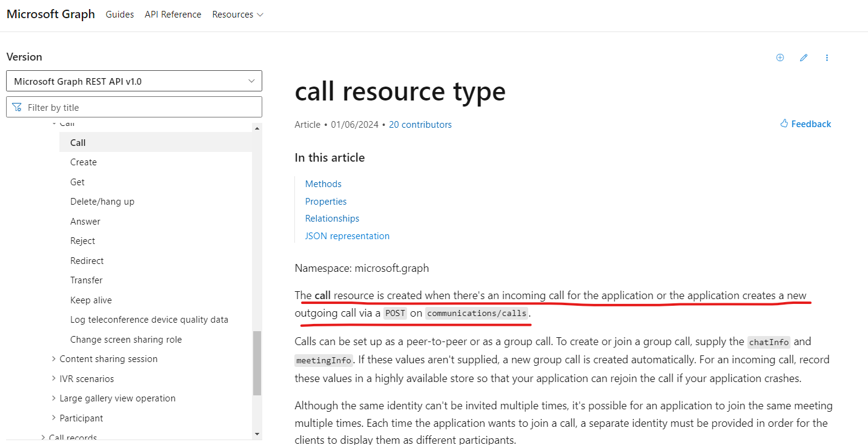Click the POST code text
The image size is (868, 445).
tap(395, 314)
